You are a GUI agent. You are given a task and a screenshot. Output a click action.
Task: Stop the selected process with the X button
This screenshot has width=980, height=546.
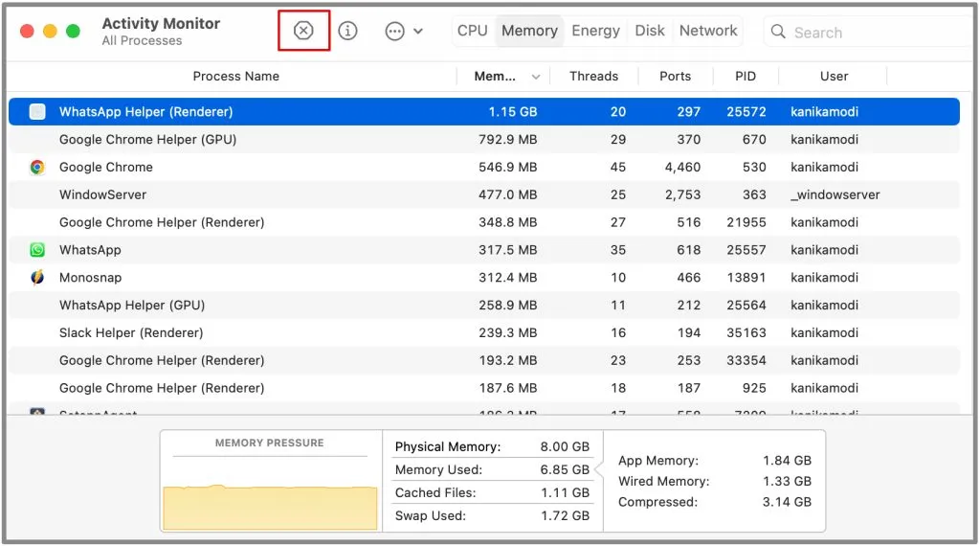click(303, 31)
